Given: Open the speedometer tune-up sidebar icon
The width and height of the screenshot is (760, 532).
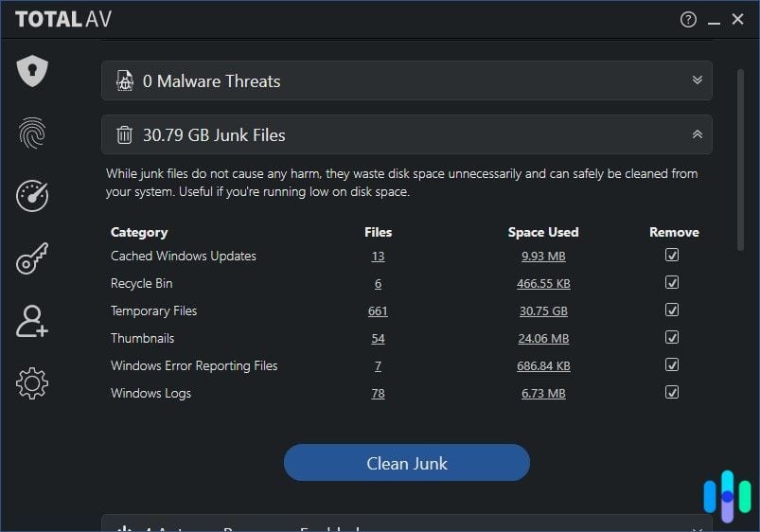Looking at the screenshot, I should (32, 196).
